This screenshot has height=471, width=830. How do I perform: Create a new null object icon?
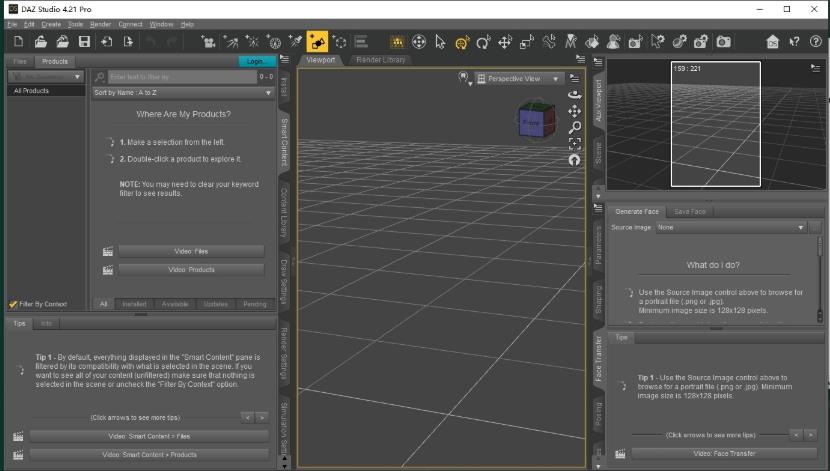coord(339,42)
